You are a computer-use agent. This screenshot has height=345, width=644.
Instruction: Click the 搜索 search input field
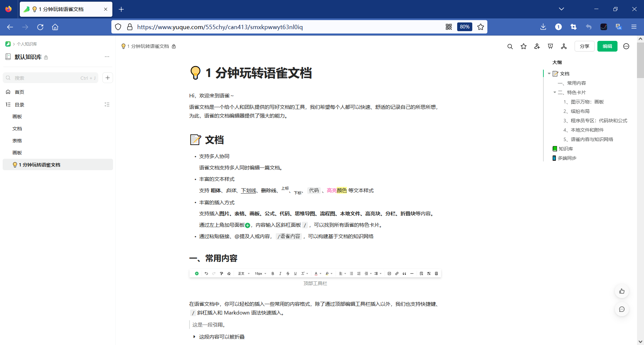(51, 78)
